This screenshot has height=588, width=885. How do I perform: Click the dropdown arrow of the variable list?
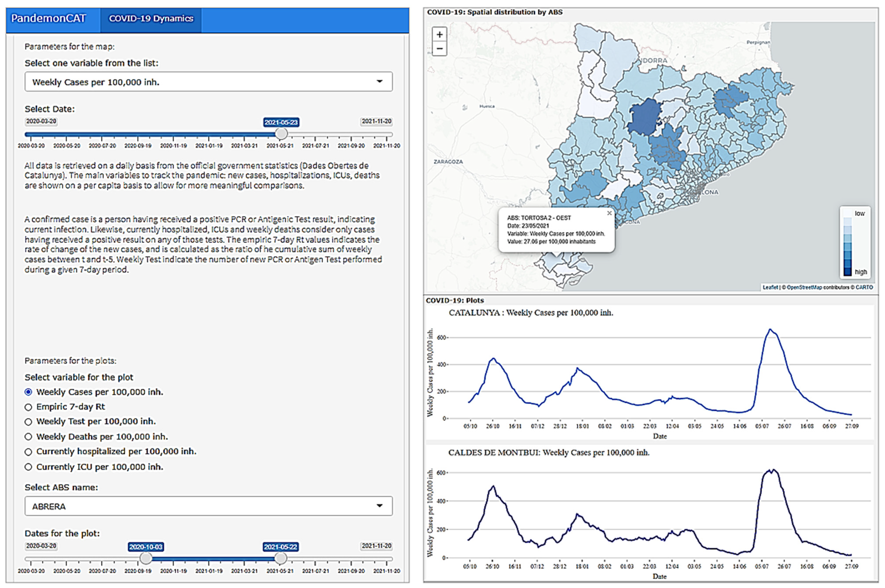coord(379,81)
